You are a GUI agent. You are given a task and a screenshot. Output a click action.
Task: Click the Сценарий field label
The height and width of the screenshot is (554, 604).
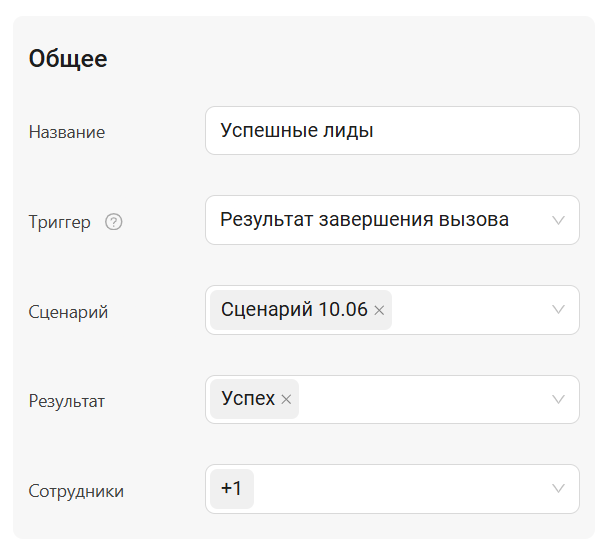(68, 312)
